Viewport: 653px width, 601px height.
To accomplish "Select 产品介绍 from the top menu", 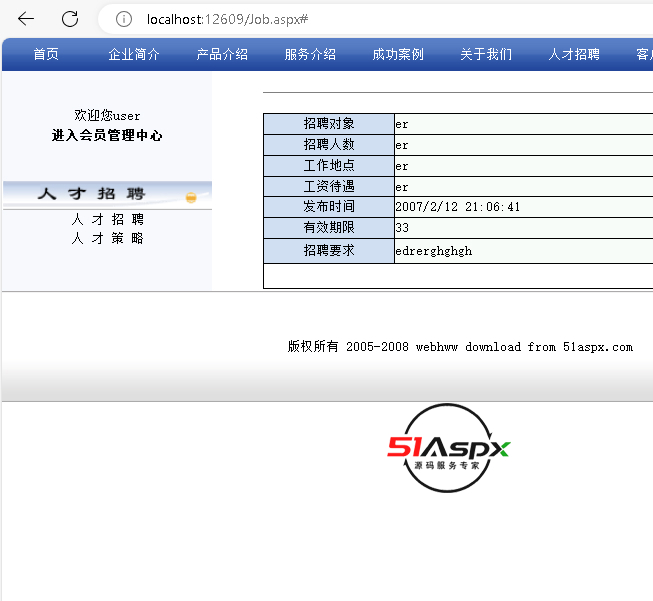I will click(222, 55).
